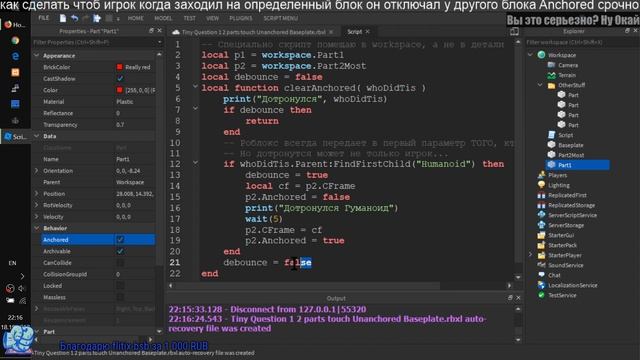Screen dimensions: 640x360
Task: Switch to the PLUGINS ribbon tab
Action: (x=241, y=18)
